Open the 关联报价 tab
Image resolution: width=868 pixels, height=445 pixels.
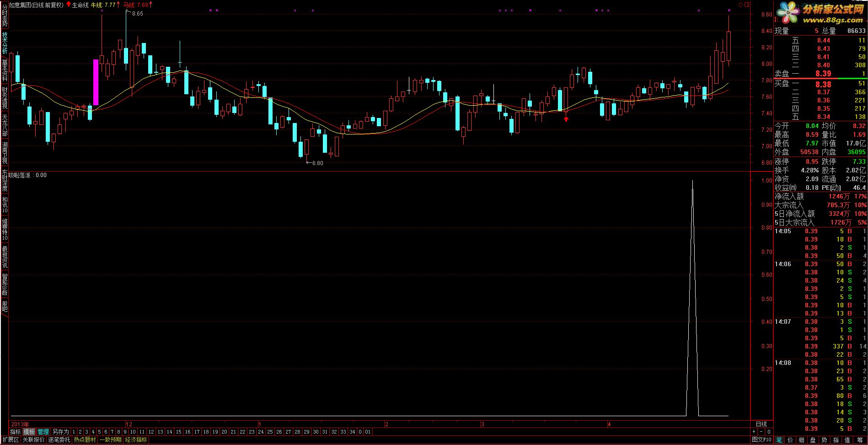coord(34,440)
